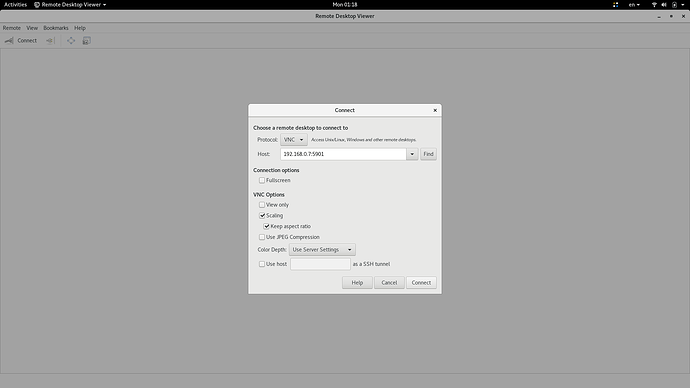Click the take screenshot toolbar icon
The width and height of the screenshot is (690, 388).
click(x=87, y=40)
